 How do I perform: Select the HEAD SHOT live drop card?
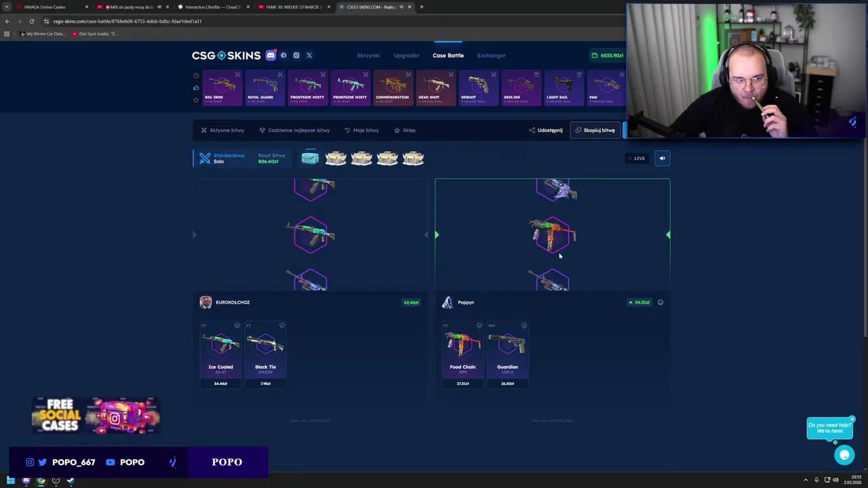[x=435, y=87]
